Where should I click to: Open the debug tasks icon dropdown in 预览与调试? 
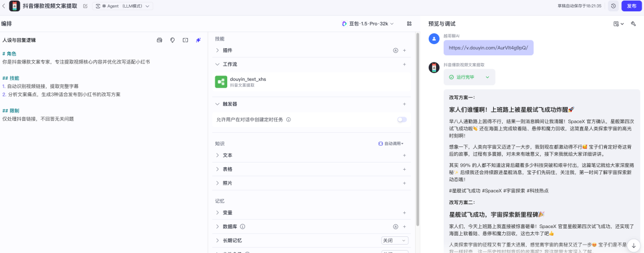(618, 24)
